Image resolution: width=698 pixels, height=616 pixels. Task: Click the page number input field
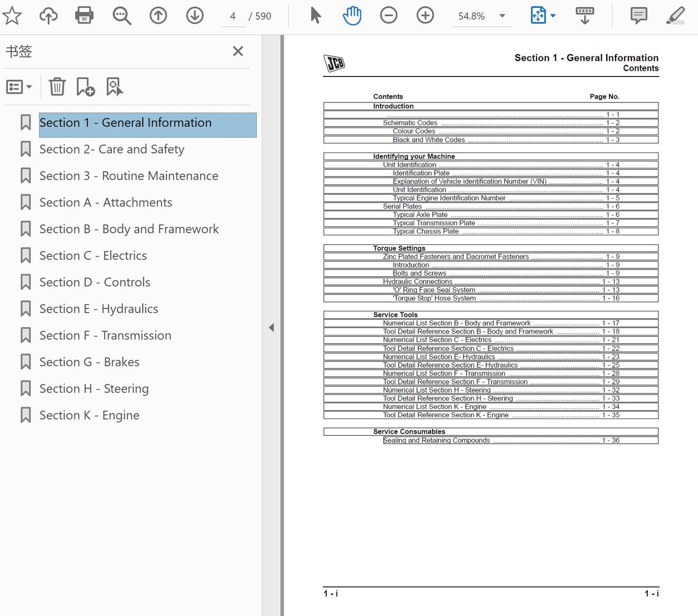[233, 16]
